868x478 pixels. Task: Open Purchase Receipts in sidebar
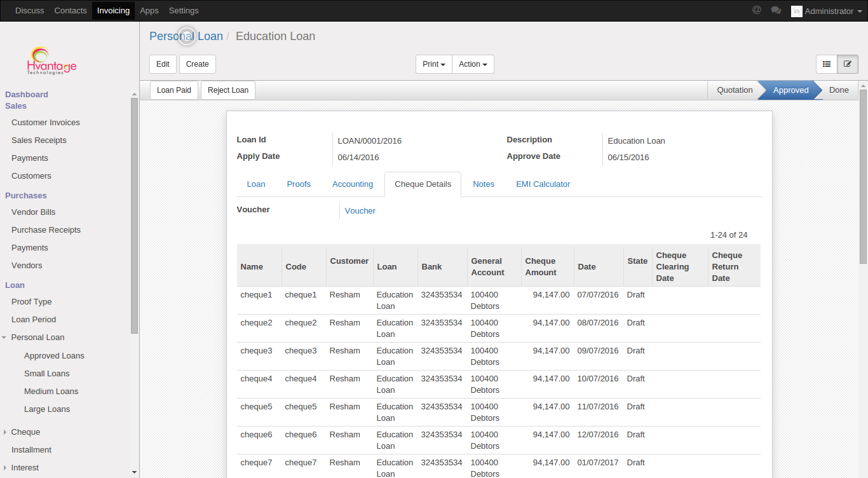[46, 230]
